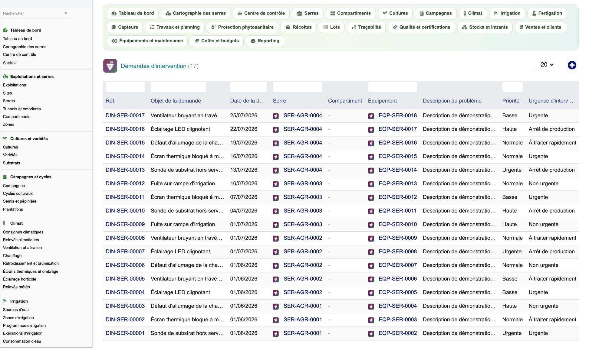The height and width of the screenshot is (364, 589).
Task: Click the equipment icon beside EQP-SER-0011
Action: tap(371, 211)
